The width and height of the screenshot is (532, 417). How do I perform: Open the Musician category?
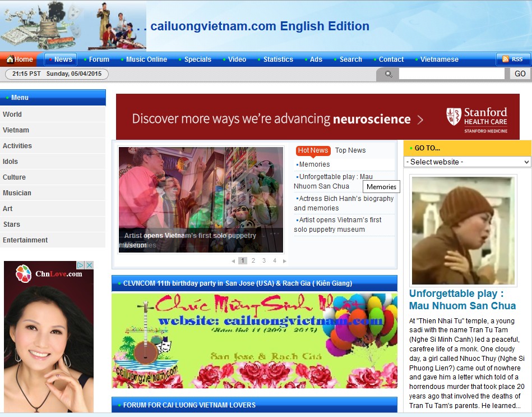click(53, 193)
